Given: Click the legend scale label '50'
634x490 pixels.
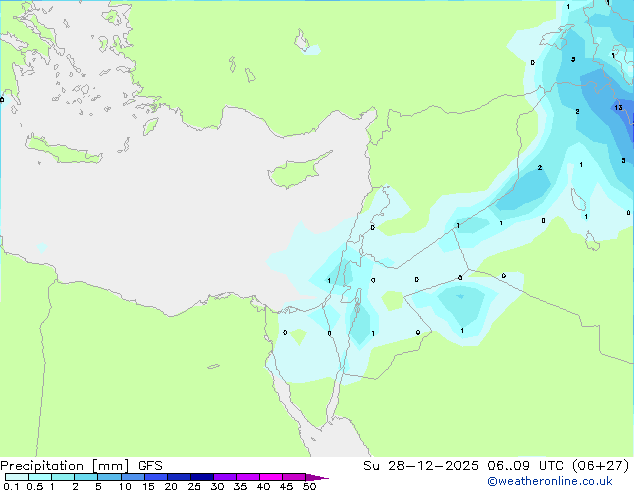Looking at the screenshot, I should 309,486.
